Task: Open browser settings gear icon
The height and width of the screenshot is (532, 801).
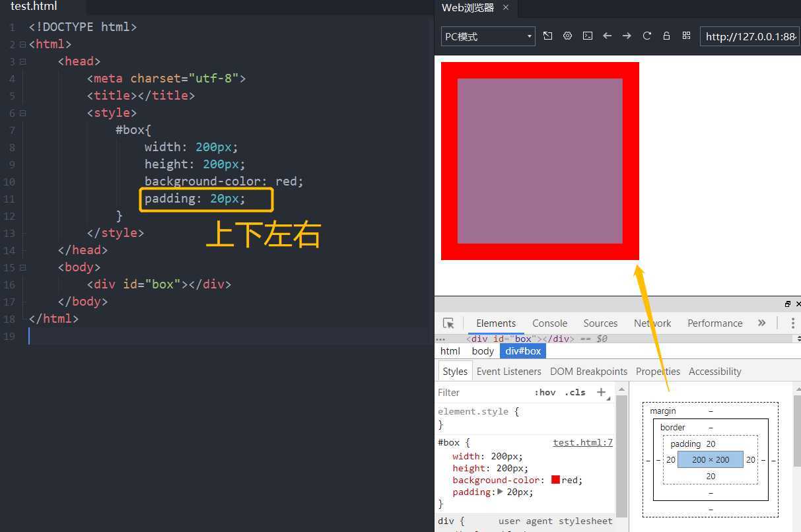Action: point(567,36)
